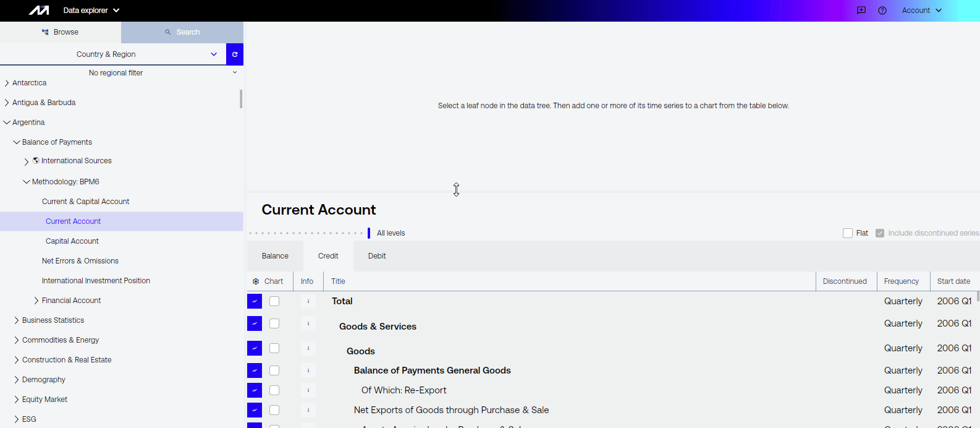The image size is (980, 428).
Task: Collapse the Argentina tree node
Action: [x=7, y=122]
